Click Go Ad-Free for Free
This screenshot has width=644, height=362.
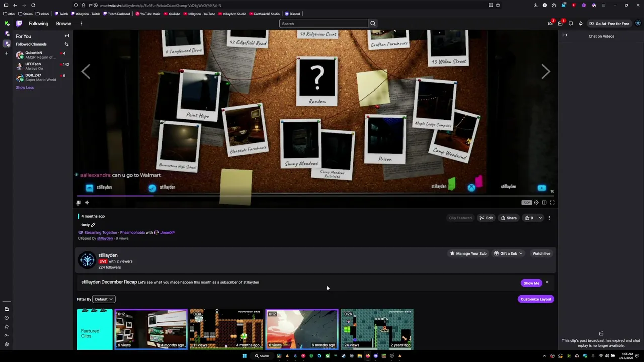[609, 24]
